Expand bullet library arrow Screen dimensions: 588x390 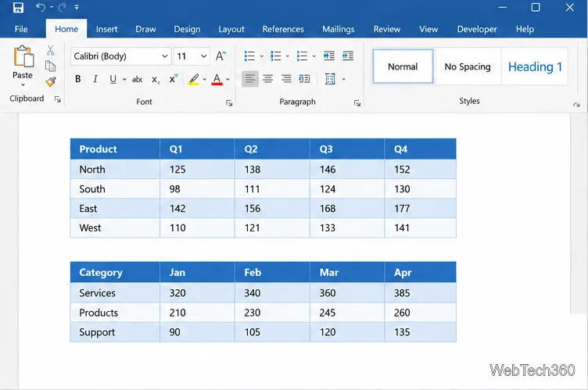click(x=261, y=56)
